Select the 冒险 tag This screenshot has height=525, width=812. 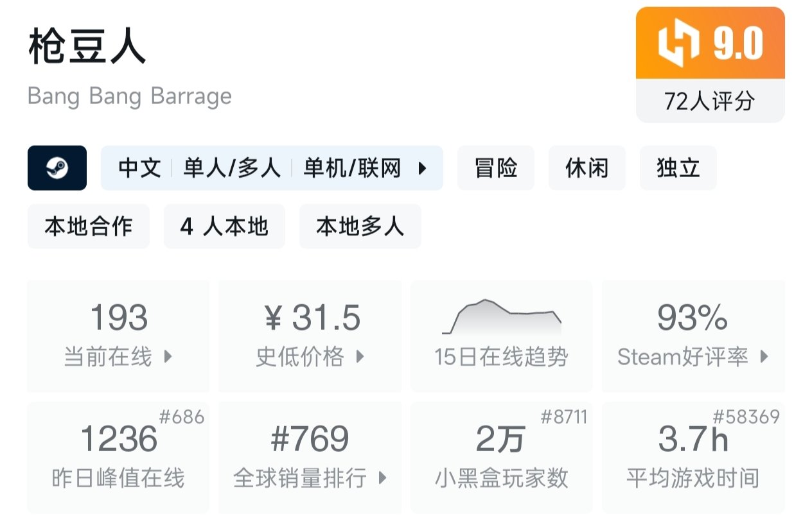(495, 168)
